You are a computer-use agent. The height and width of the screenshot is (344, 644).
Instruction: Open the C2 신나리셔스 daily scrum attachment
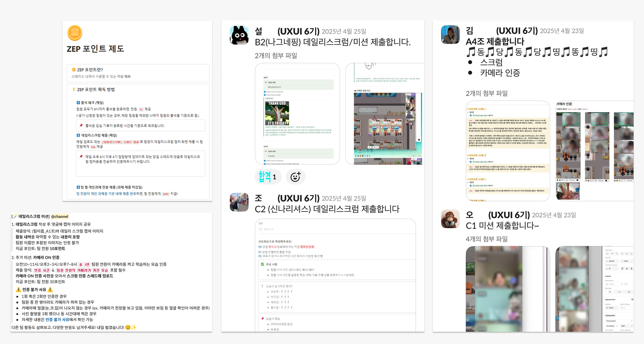(335, 275)
